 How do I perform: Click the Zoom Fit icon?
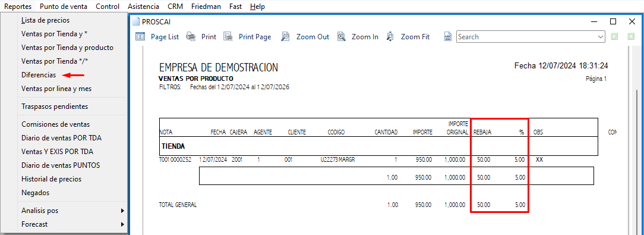[390, 37]
